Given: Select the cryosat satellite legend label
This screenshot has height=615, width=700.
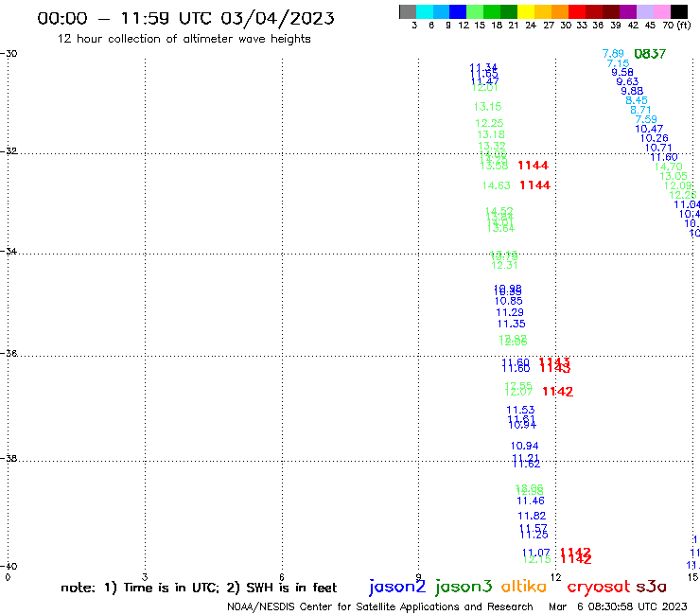Looking at the screenshot, I should (599, 587).
